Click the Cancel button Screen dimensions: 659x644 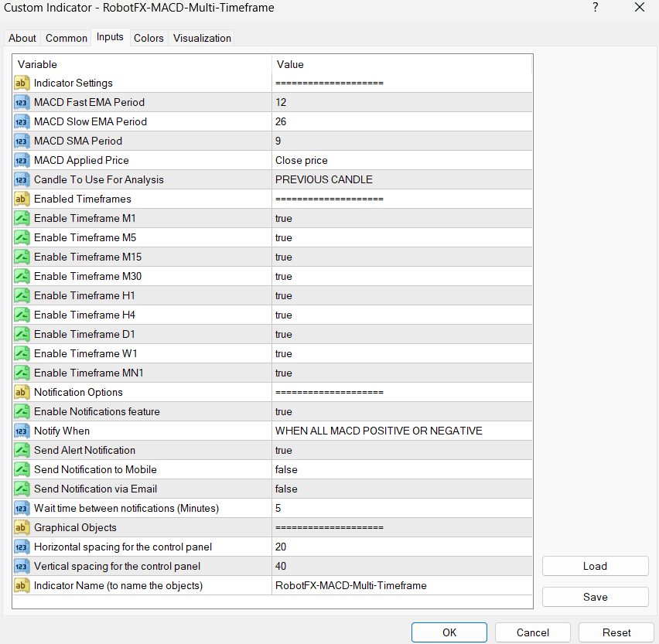532,632
